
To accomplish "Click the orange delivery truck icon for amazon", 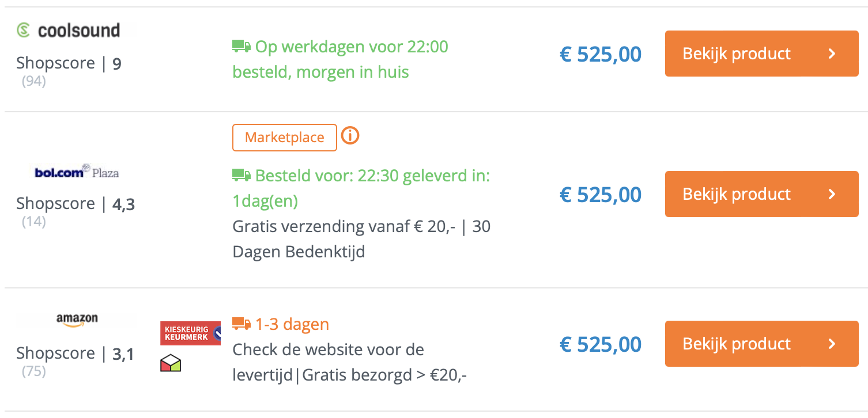I will point(241,322).
